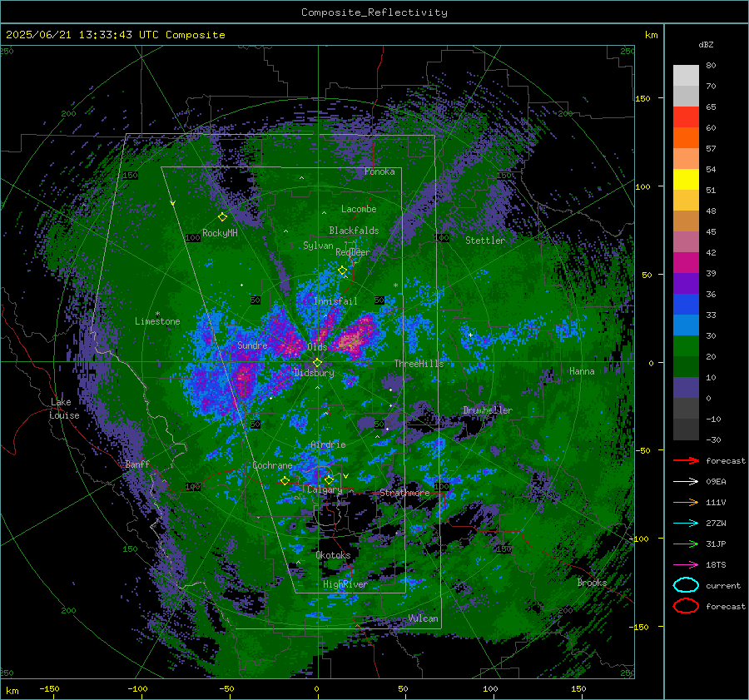Click the RockyMH label
749x700 pixels.
[220, 233]
